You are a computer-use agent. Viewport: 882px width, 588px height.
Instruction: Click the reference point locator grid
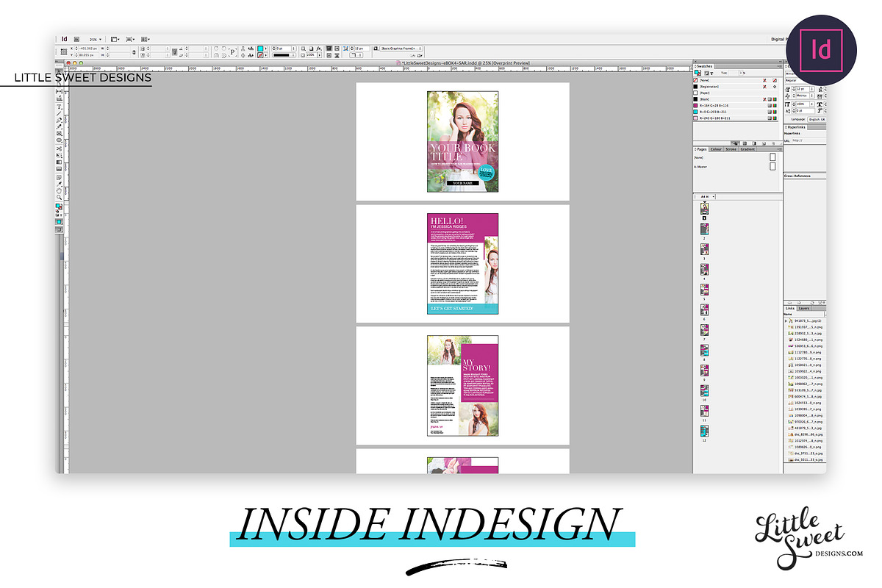click(x=64, y=51)
